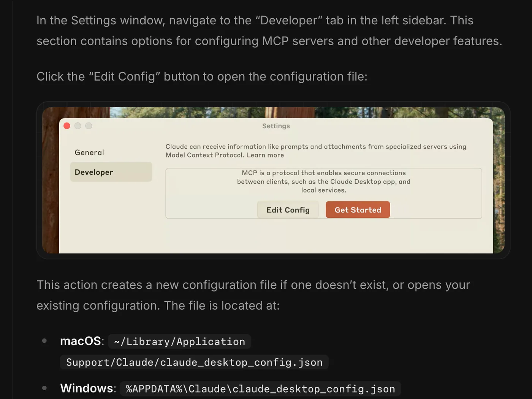Click the Settings window title text
The width and height of the screenshot is (532, 399).
[x=276, y=126]
